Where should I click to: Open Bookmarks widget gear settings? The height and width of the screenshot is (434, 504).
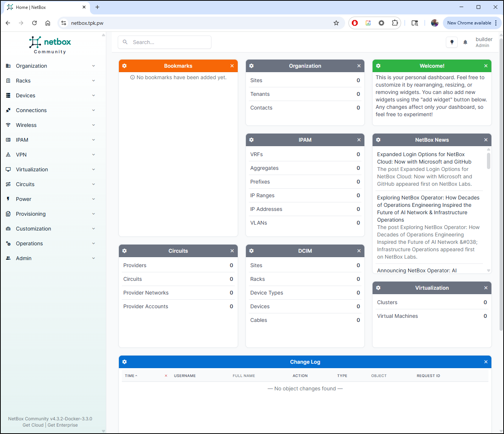pyautogui.click(x=124, y=66)
